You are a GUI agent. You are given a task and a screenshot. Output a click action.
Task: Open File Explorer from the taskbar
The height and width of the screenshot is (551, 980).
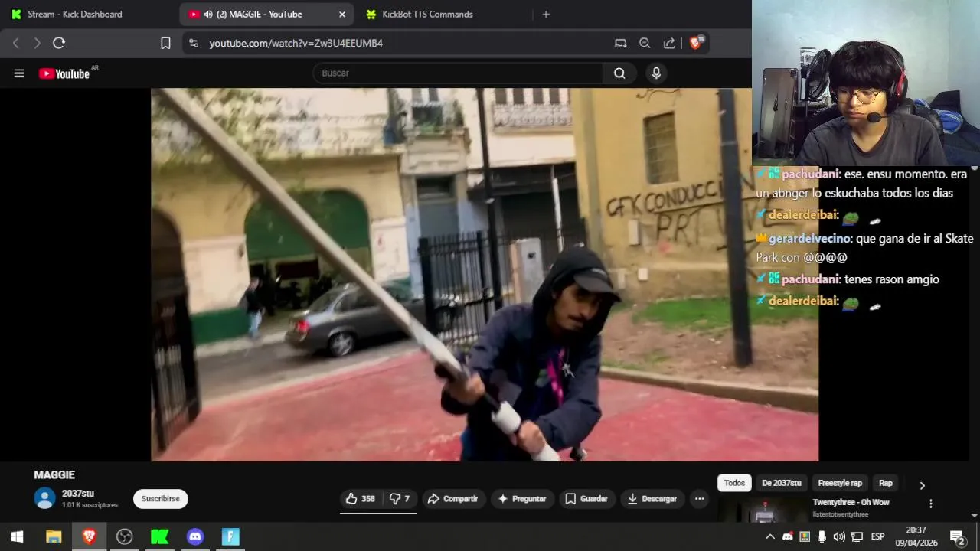click(x=54, y=537)
